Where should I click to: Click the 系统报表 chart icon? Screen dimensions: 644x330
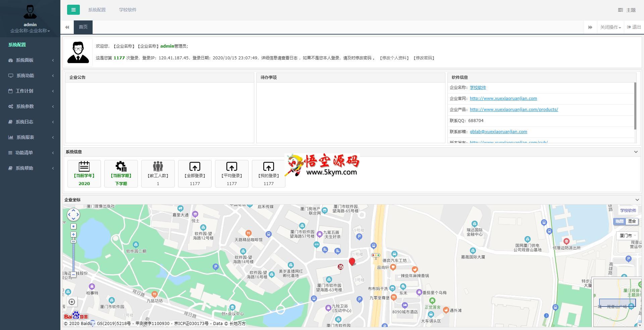[11, 137]
